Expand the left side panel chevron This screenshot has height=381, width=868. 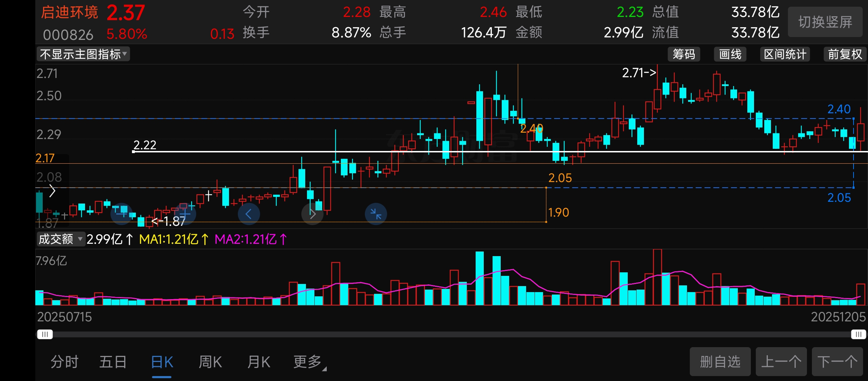point(52,191)
